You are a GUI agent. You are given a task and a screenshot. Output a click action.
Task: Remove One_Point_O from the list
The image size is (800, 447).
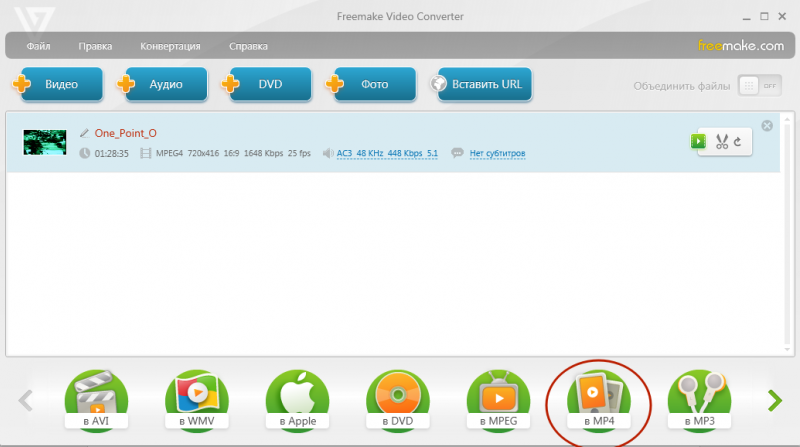pos(767,126)
